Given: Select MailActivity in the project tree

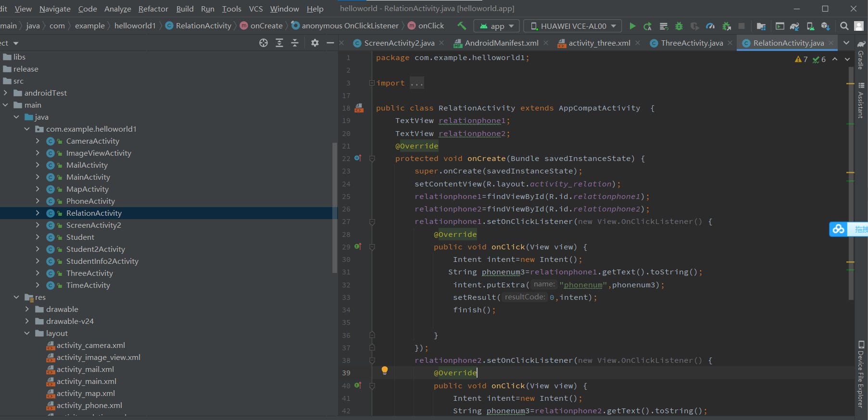Looking at the screenshot, I should (x=87, y=165).
